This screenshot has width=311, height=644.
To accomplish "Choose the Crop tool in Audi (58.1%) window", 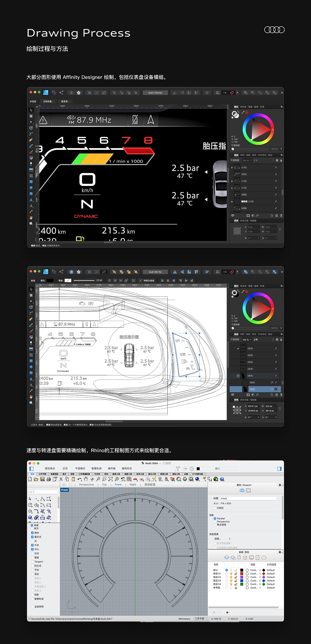I will pyautogui.click(x=31, y=355).
